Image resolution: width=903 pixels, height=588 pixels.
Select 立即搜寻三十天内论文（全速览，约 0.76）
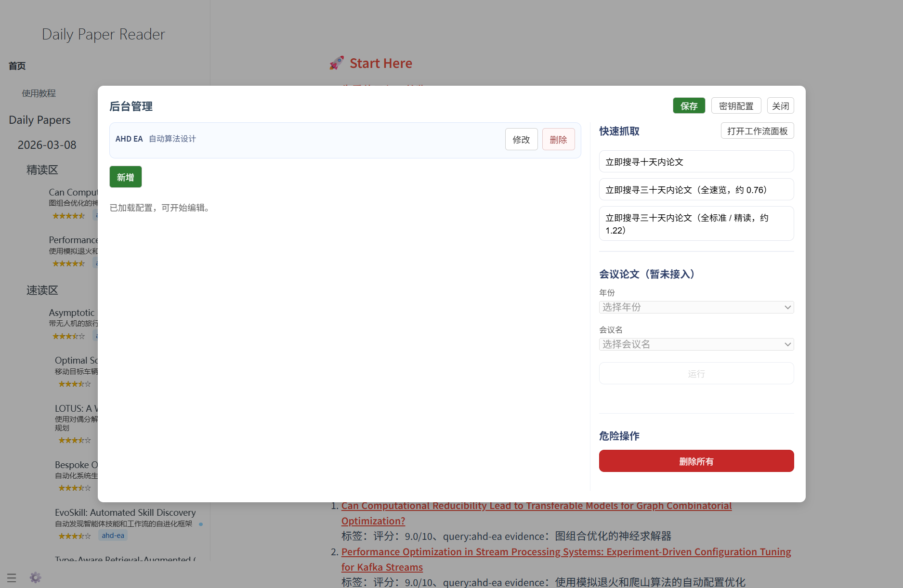pyautogui.click(x=696, y=190)
